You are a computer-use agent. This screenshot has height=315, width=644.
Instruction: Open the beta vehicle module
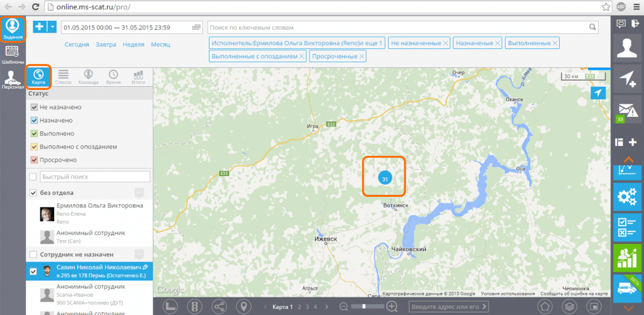point(627,289)
